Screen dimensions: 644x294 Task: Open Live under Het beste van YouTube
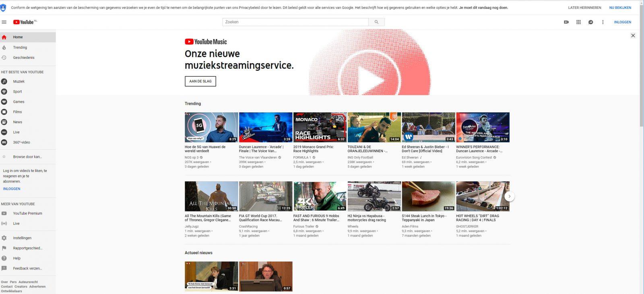coord(4,132)
